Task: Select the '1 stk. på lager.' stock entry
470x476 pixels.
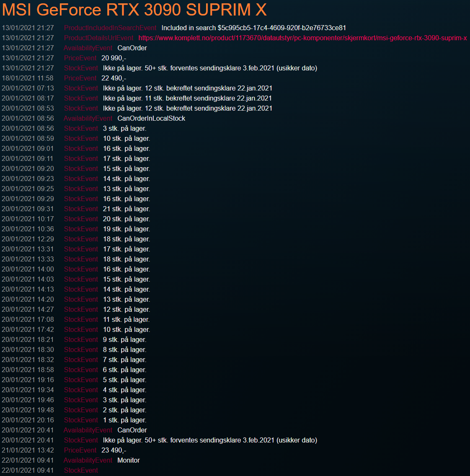Action: pyautogui.click(x=125, y=420)
